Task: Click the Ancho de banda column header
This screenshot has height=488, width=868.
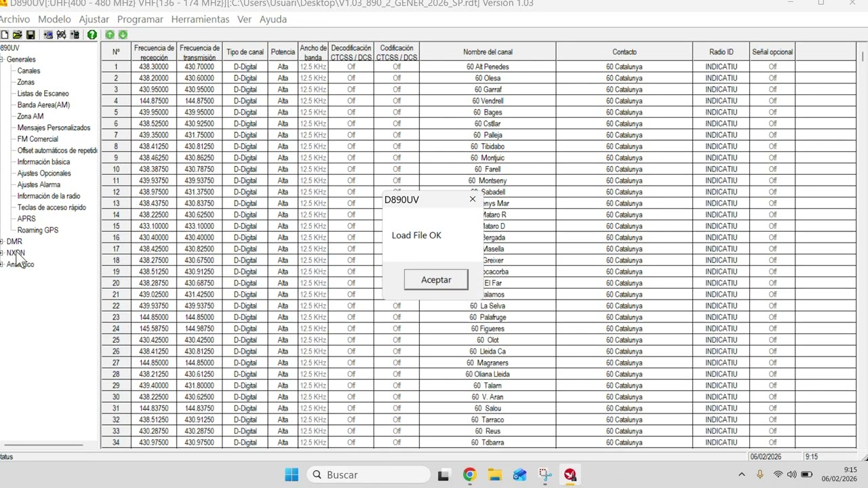Action: 313,52
